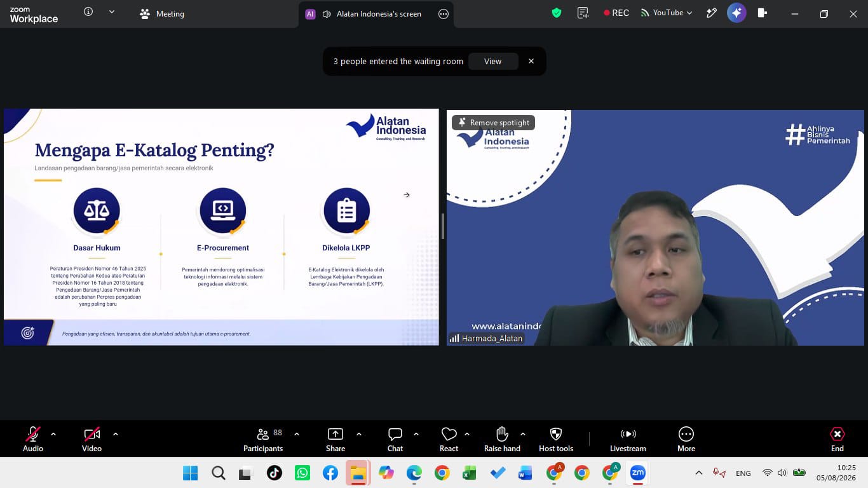The image size is (868, 488).
Task: Click the 'Dasar Hukum' heading on slide
Action: point(97,248)
